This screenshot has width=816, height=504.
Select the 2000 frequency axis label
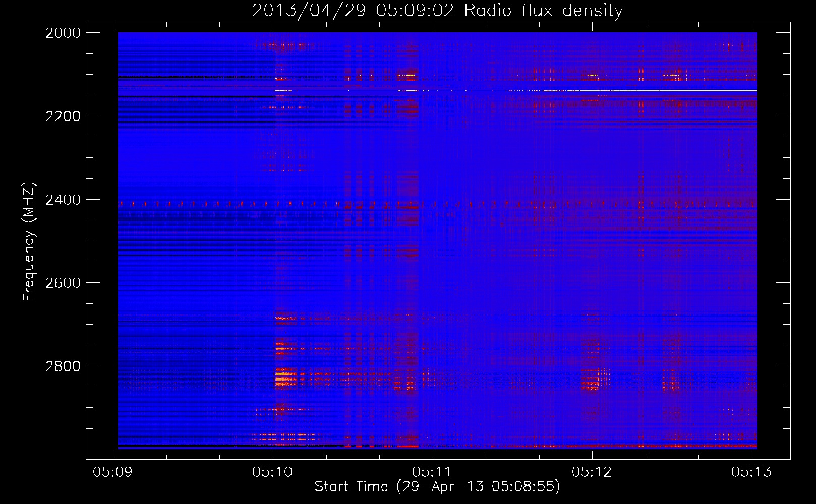coord(63,33)
